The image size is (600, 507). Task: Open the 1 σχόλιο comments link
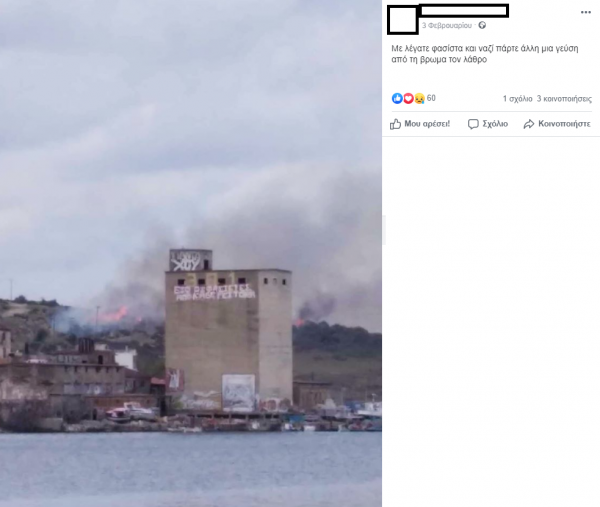point(517,99)
